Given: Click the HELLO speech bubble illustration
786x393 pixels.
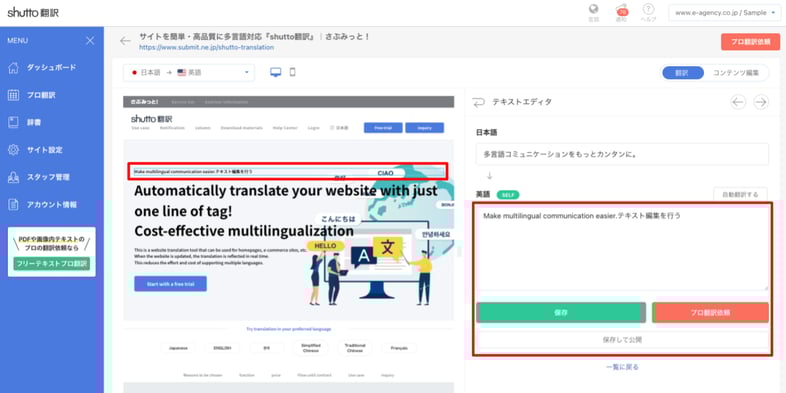Looking at the screenshot, I should [x=325, y=246].
